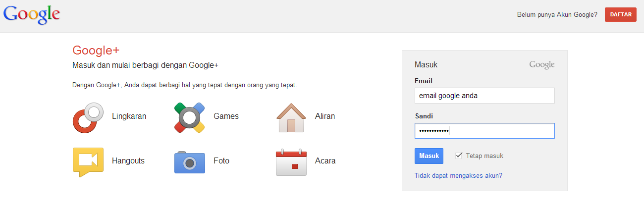
Task: Click the Acara label
Action: click(x=325, y=161)
